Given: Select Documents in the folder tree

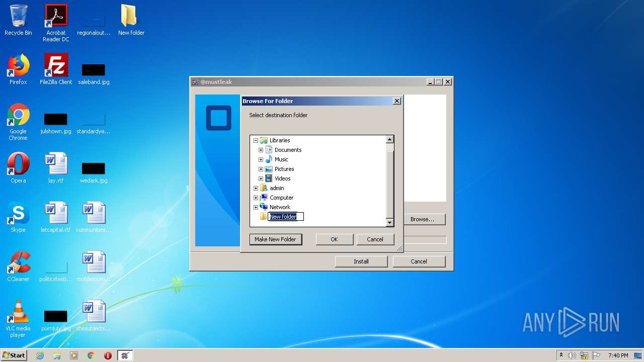Looking at the screenshot, I should pyautogui.click(x=288, y=150).
